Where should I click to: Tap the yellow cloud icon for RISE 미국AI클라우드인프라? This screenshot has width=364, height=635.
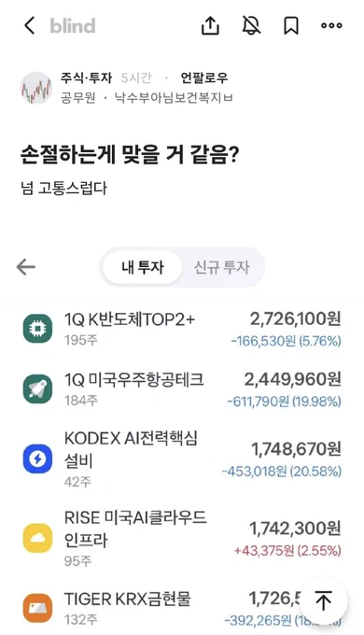[x=37, y=538]
